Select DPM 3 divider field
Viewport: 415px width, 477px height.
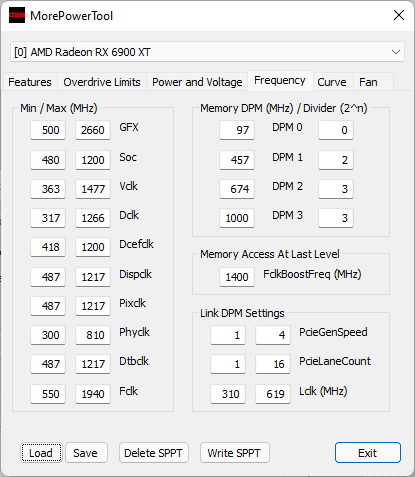click(x=336, y=218)
